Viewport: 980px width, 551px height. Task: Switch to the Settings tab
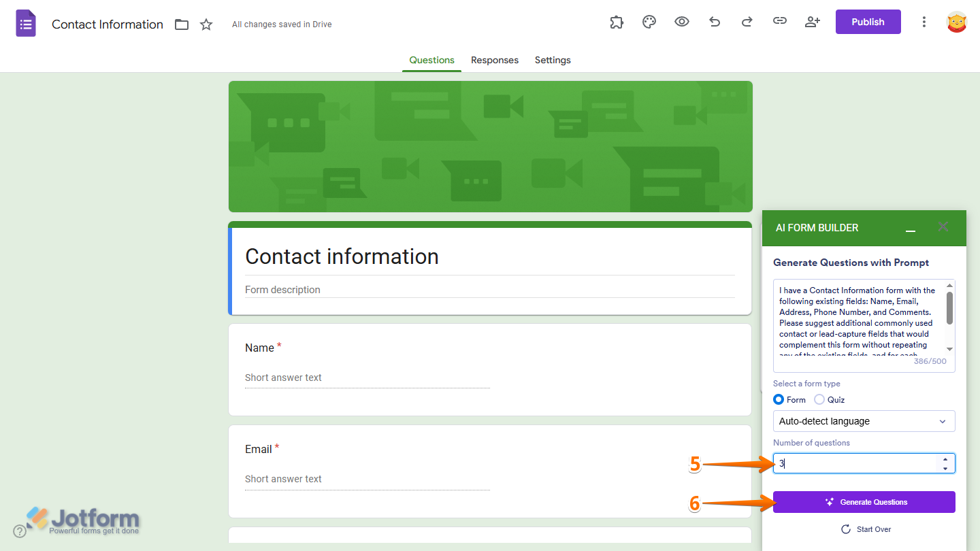[552, 60]
